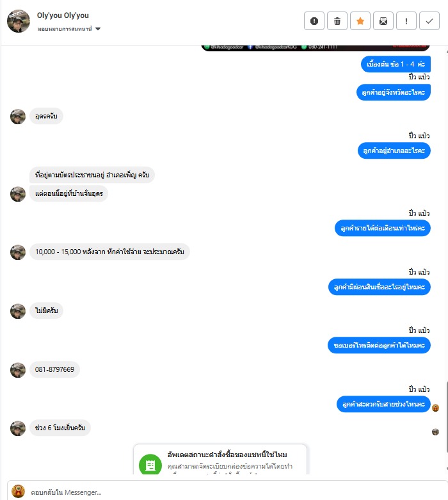
Task: Toggle the orange star follow-up icon
Action: click(x=360, y=21)
